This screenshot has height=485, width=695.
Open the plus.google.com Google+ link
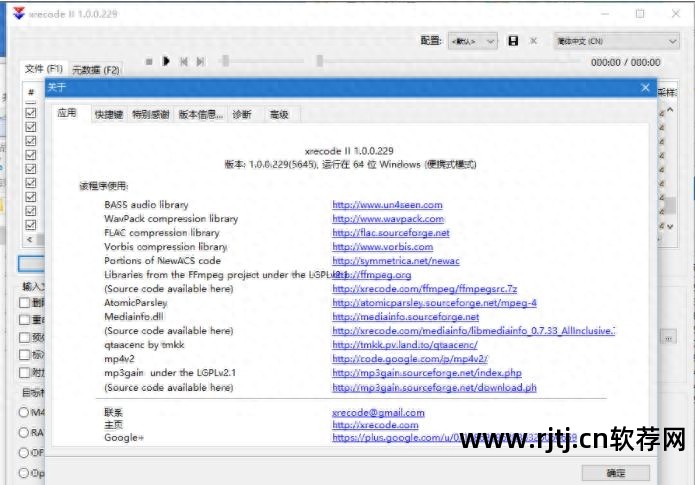[x=454, y=438]
